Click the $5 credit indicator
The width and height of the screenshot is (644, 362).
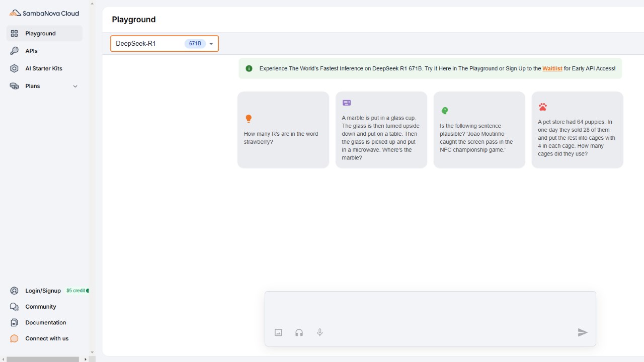tap(77, 291)
